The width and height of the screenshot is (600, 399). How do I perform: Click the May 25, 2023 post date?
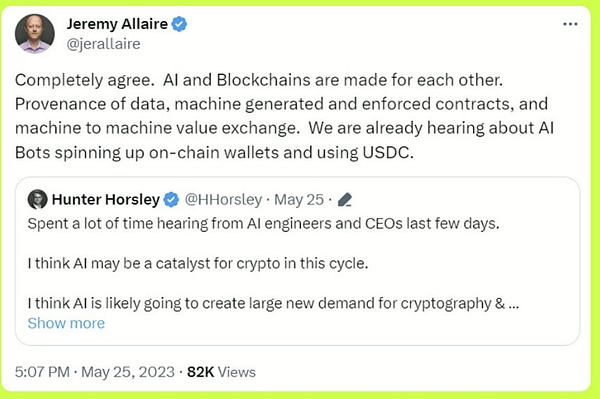pos(128,372)
